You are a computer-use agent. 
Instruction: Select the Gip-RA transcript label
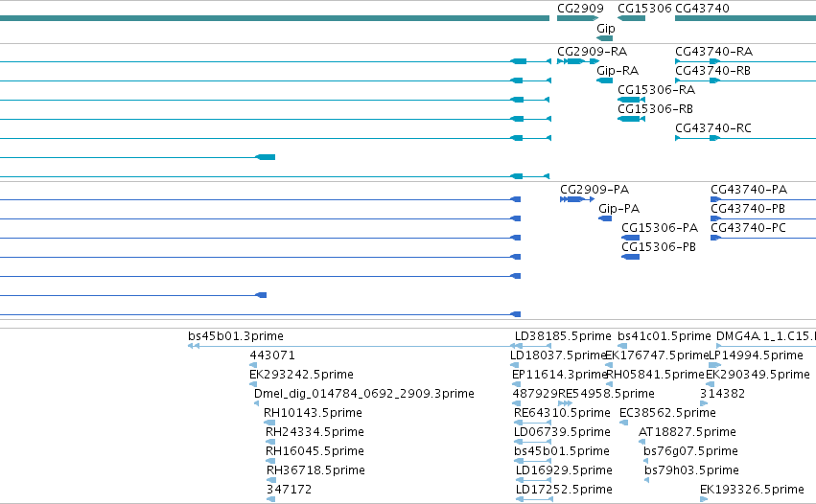point(618,71)
